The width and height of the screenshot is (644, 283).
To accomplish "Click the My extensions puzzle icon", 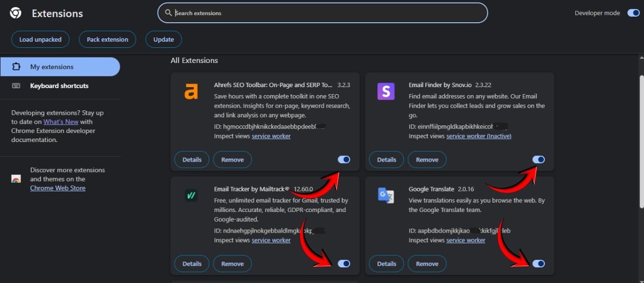I will (16, 67).
